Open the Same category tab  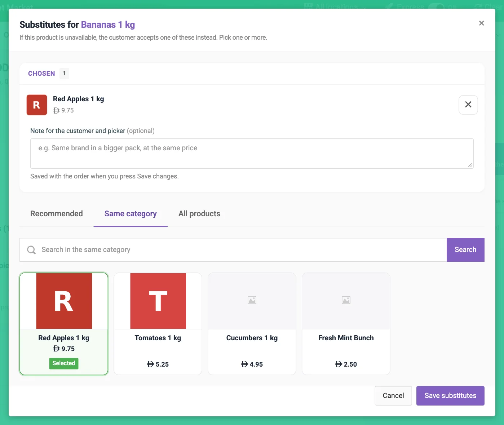(131, 214)
